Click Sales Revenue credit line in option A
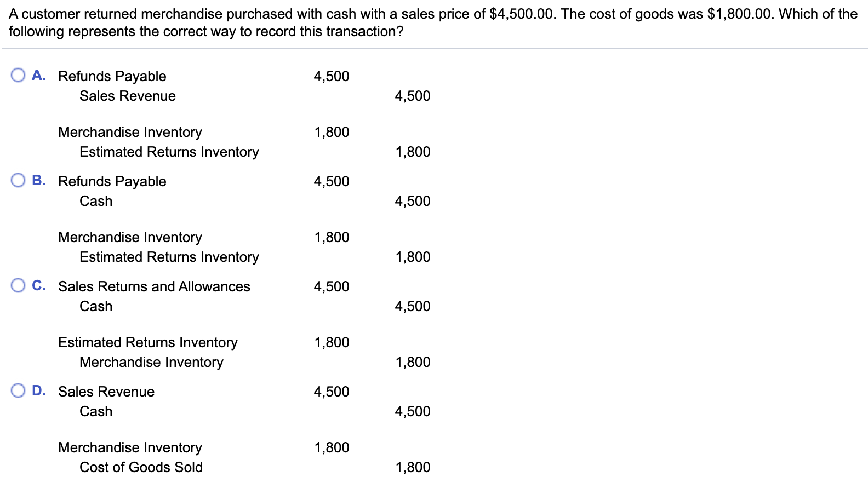Image resolution: width=868 pixels, height=494 pixels. point(128,96)
